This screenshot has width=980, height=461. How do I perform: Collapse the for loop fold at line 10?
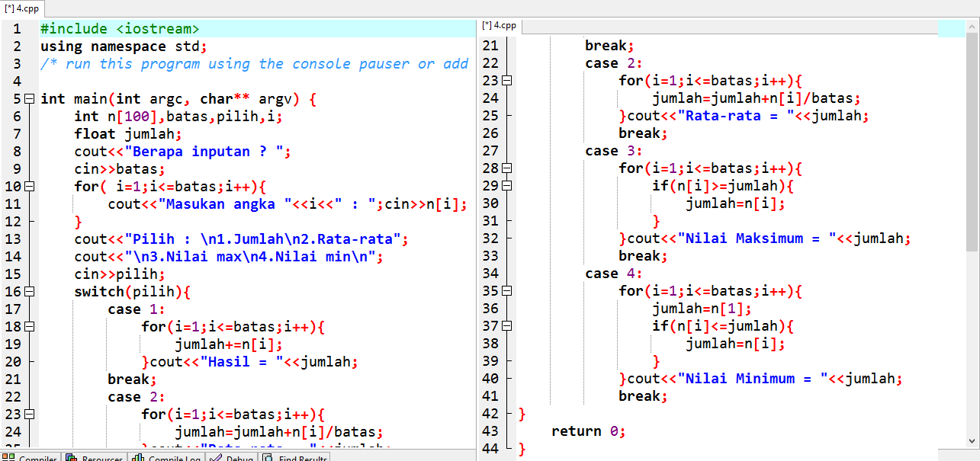29,185
